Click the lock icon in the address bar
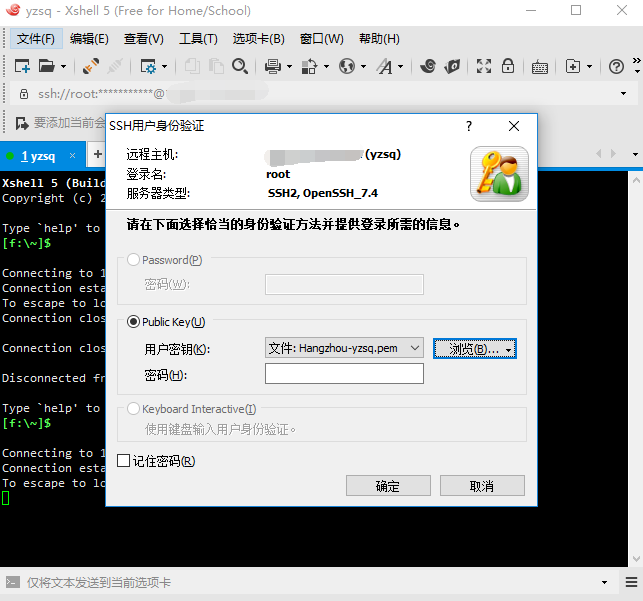This screenshot has height=601, width=643. 24,93
